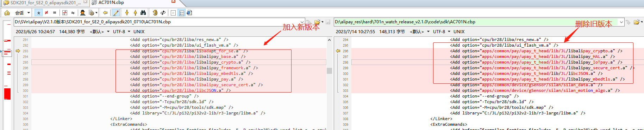
Task: Click the Home session icon in toolbar
Action: coord(7,13)
